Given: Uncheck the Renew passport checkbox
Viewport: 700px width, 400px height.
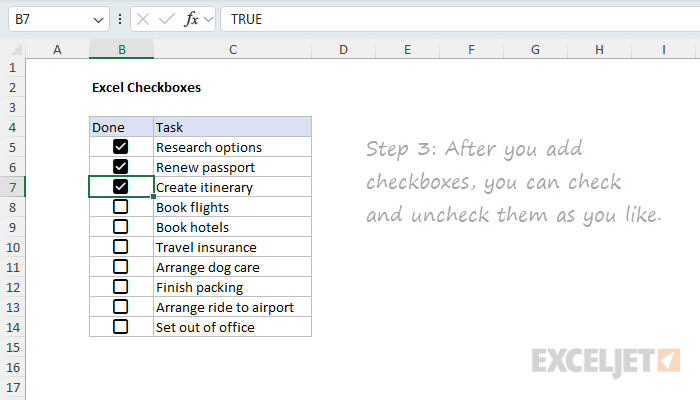Looking at the screenshot, I should pyautogui.click(x=121, y=167).
